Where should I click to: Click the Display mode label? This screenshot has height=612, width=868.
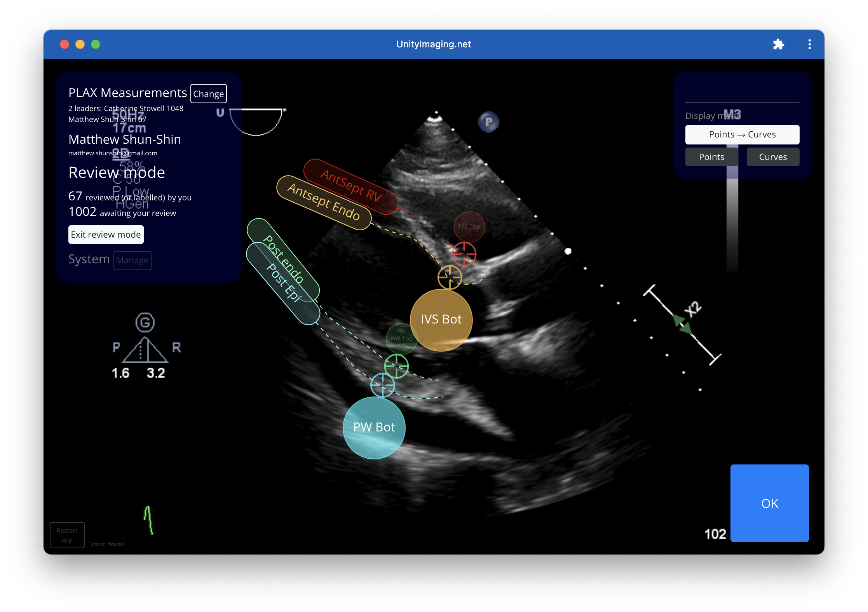(713, 116)
